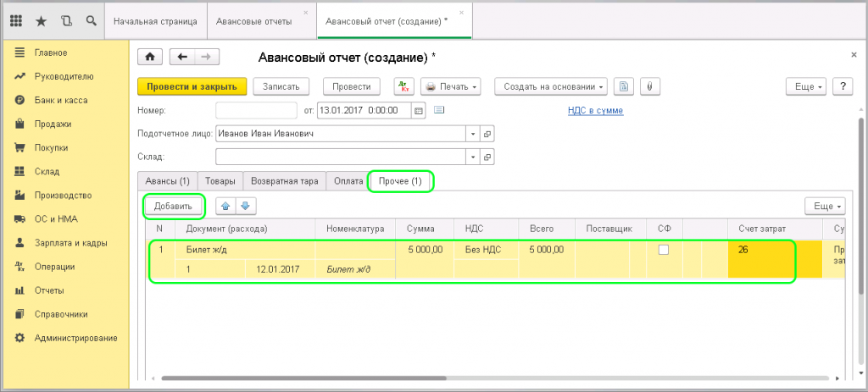Expand the Склад dropdown list
The image size is (868, 392).
(472, 157)
